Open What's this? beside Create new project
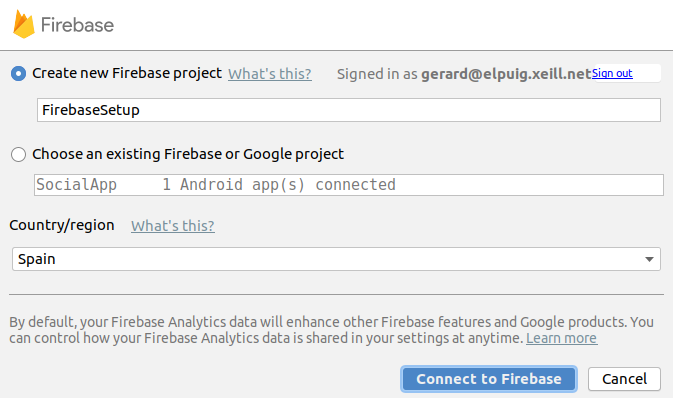 point(270,74)
